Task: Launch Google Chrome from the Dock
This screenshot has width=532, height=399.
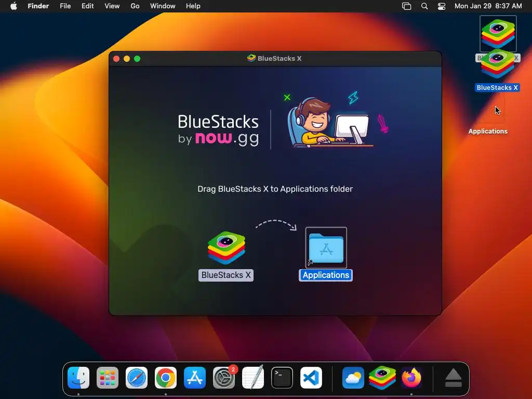Action: pyautogui.click(x=166, y=378)
